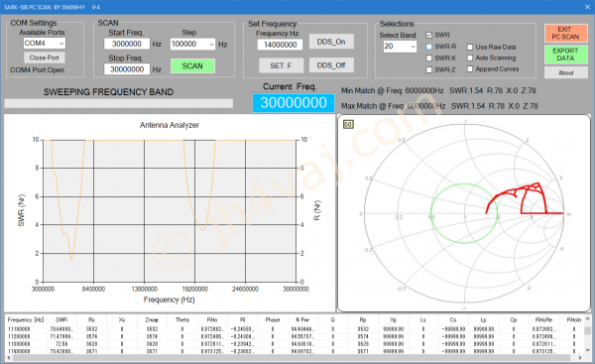Click the EXIT PC SCAN button
Image resolution: width=595 pixels, height=364 pixels.
[565, 33]
